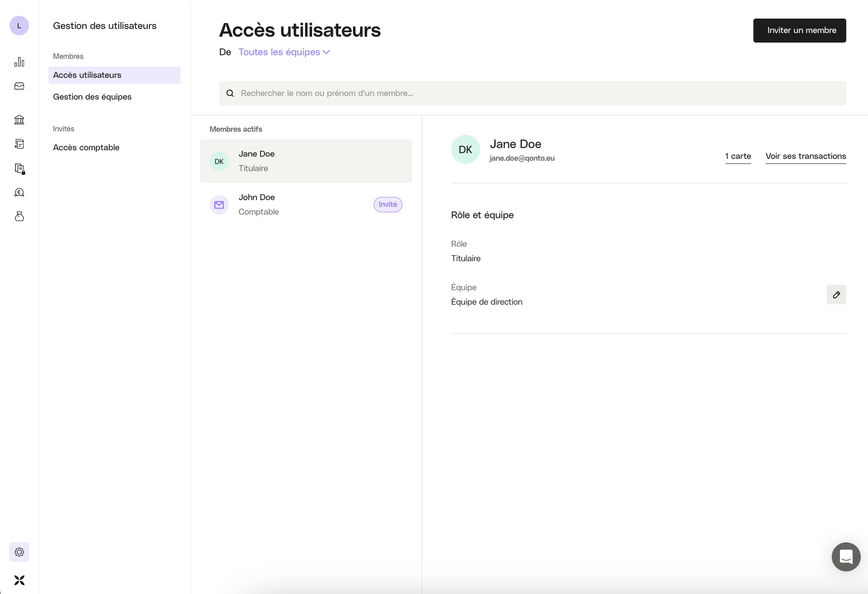Expand the teams filter chevron
The image size is (868, 594).
[326, 52]
